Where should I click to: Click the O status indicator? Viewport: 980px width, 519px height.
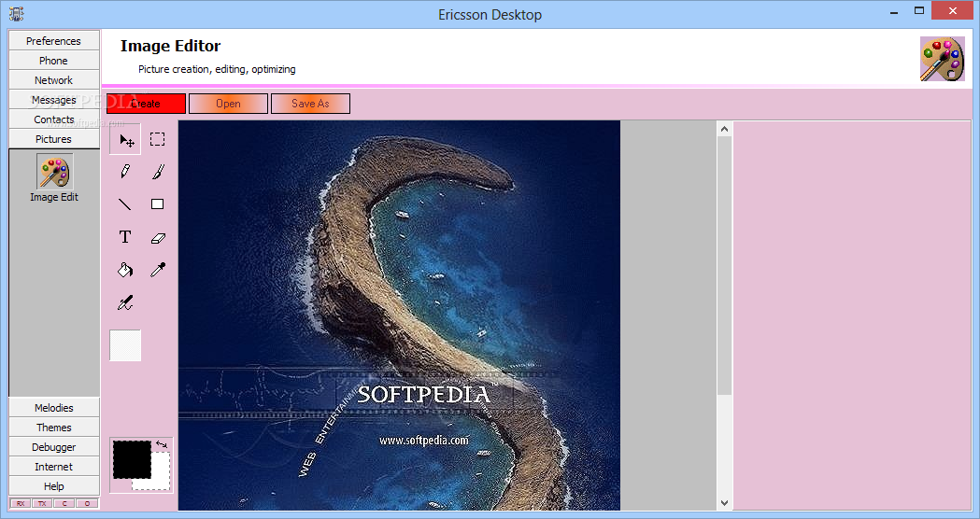pyautogui.click(x=87, y=503)
